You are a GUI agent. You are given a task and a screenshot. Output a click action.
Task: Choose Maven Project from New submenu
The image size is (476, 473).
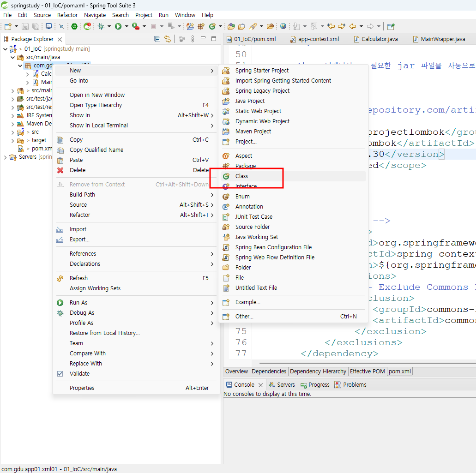[x=293, y=132]
